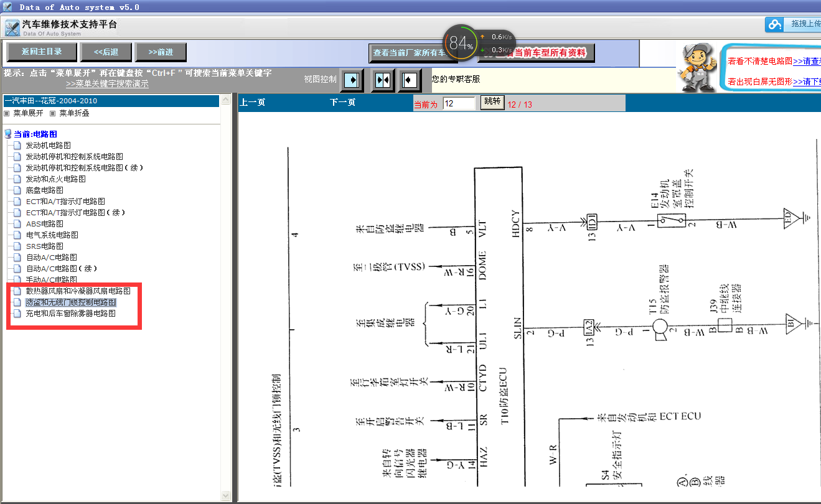Select ECT和A/T指示灯电路图 (first entry)
Image resolution: width=821 pixels, height=504 pixels.
coord(65,201)
